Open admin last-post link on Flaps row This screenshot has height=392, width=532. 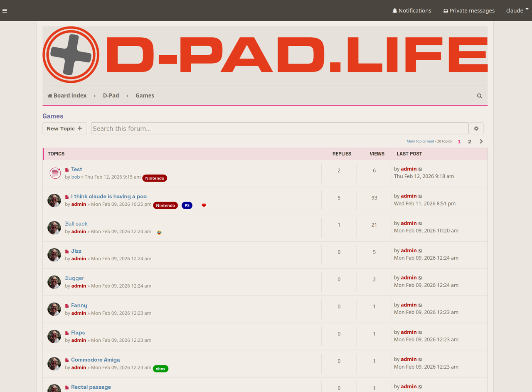[x=409, y=332]
